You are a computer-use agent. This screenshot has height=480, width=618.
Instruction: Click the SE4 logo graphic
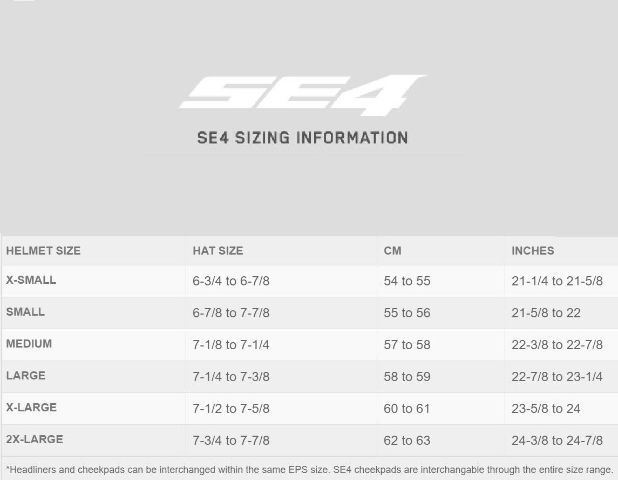click(x=303, y=95)
